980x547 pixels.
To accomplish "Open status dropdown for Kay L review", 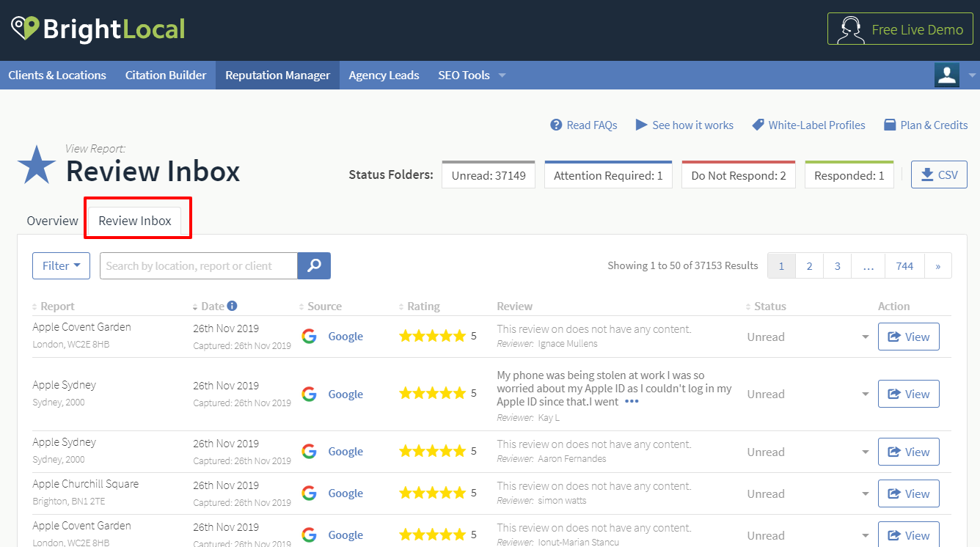I will (x=866, y=394).
